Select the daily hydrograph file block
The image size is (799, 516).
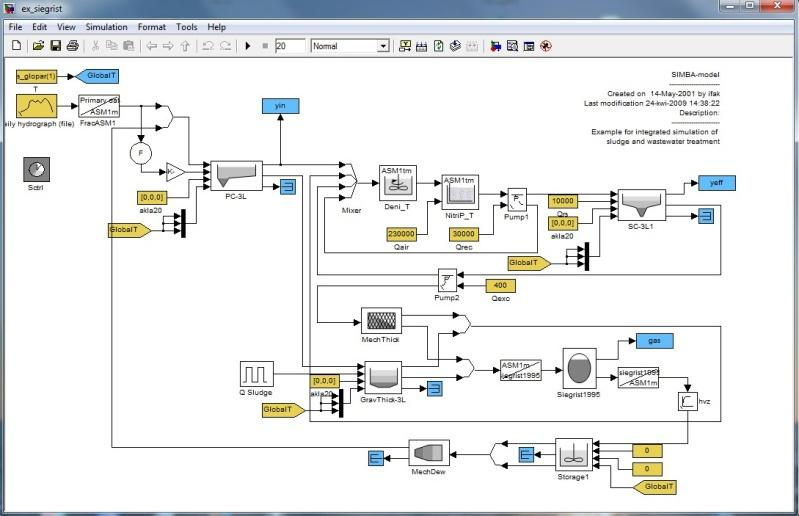(37, 106)
